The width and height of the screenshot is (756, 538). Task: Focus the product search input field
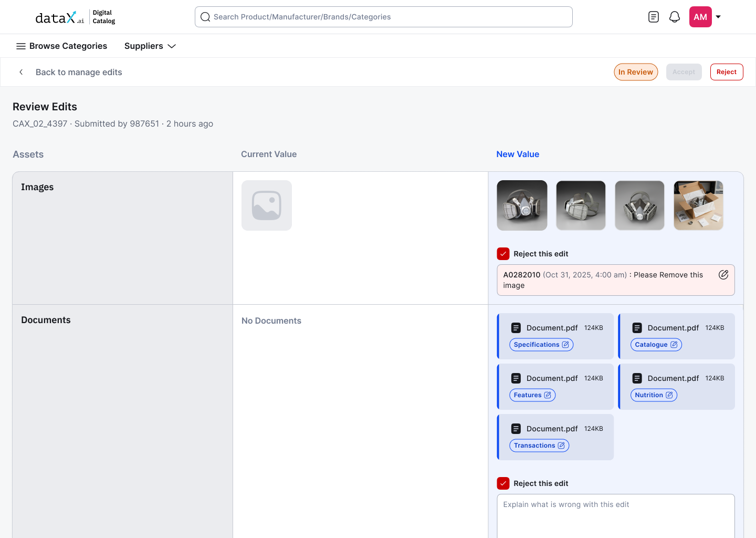[384, 17]
